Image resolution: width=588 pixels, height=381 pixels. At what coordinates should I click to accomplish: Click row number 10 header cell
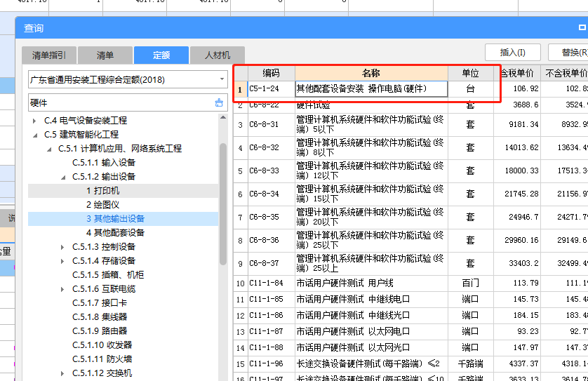[240, 283]
